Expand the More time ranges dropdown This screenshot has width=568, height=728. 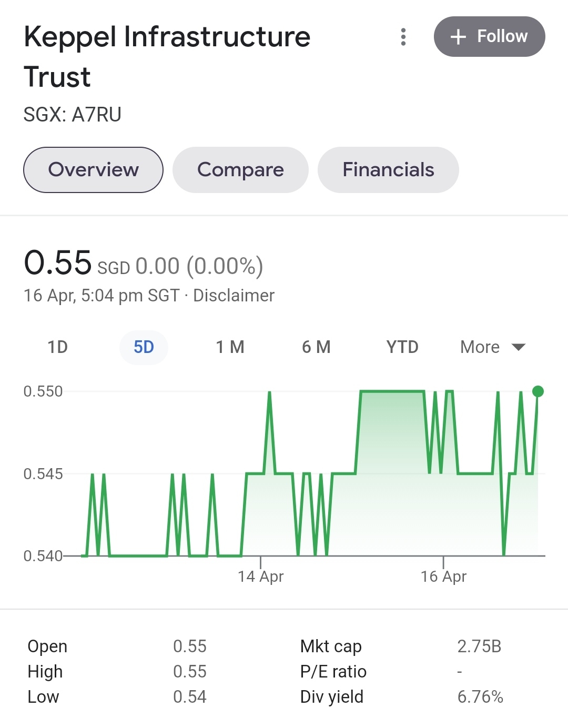(493, 347)
